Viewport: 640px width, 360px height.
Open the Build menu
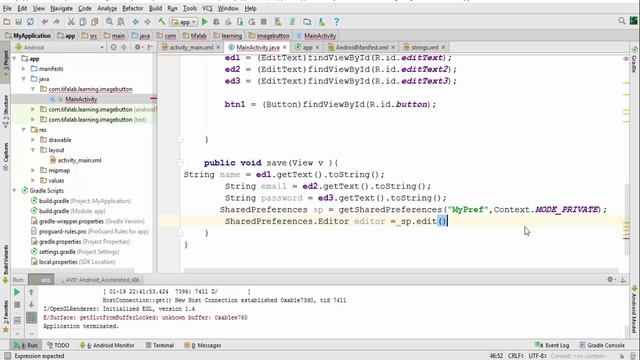pyautogui.click(x=155, y=8)
